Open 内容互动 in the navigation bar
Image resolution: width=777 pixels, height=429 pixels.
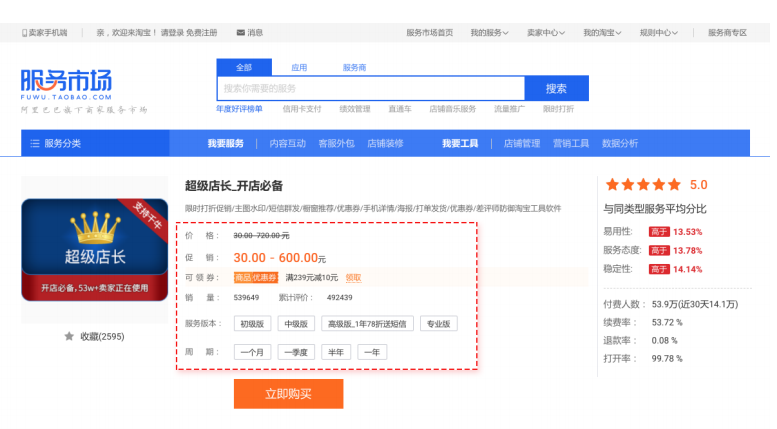[287, 144]
